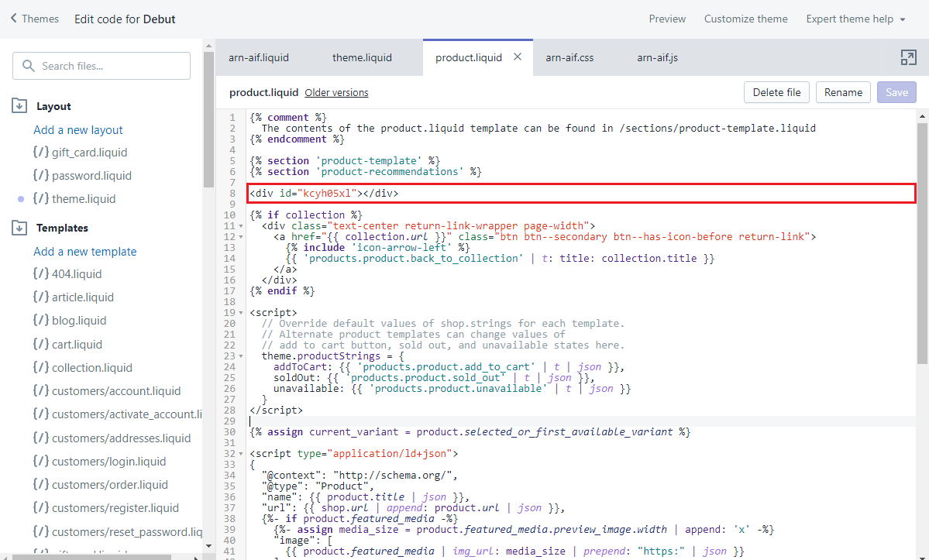Fold the code block at line 11
This screenshot has height=560, width=929.
(240, 226)
